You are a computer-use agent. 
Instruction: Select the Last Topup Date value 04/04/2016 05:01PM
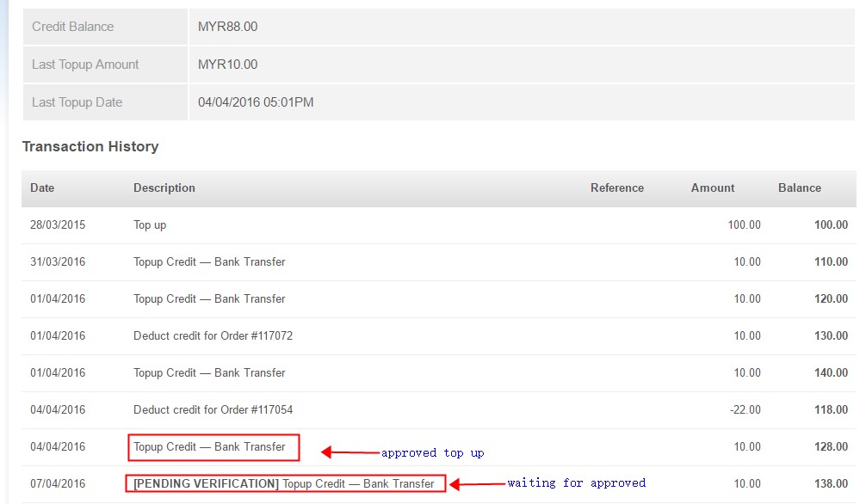(256, 102)
